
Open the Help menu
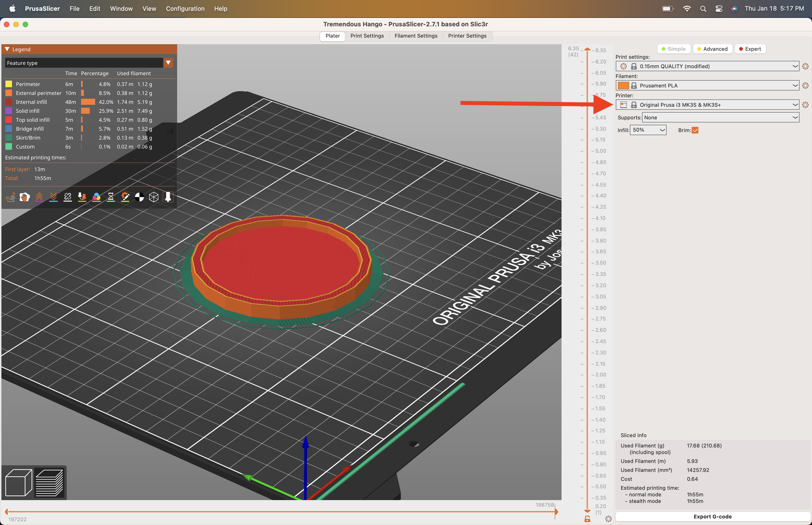pyautogui.click(x=220, y=8)
